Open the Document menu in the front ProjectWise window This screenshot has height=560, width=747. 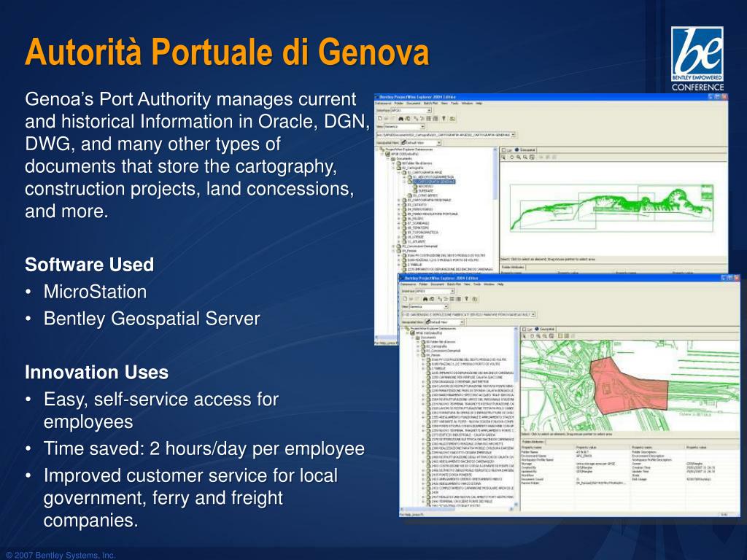438,284
